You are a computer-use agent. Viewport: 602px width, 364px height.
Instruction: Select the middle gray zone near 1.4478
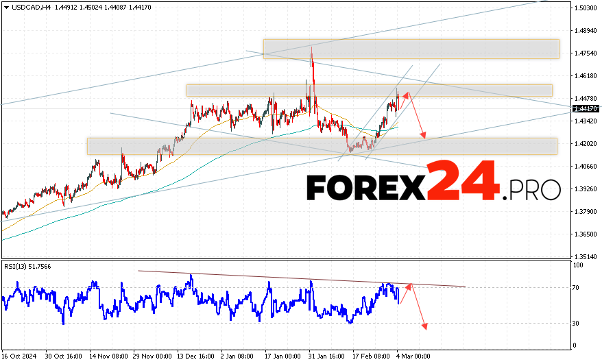coord(369,90)
